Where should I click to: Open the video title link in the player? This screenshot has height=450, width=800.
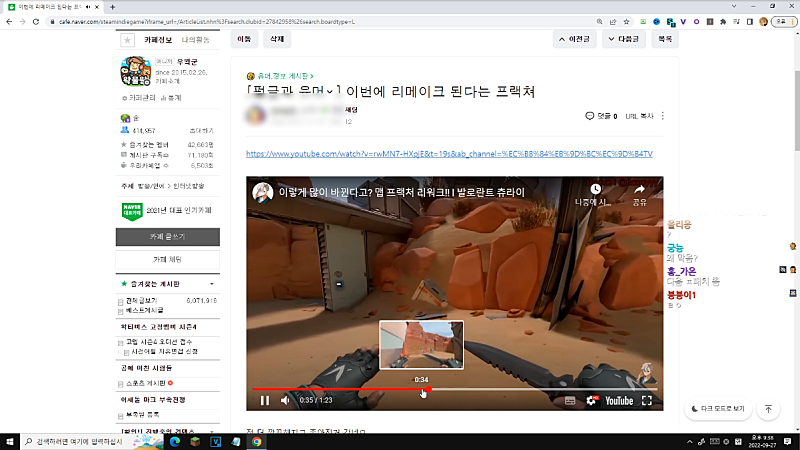402,192
